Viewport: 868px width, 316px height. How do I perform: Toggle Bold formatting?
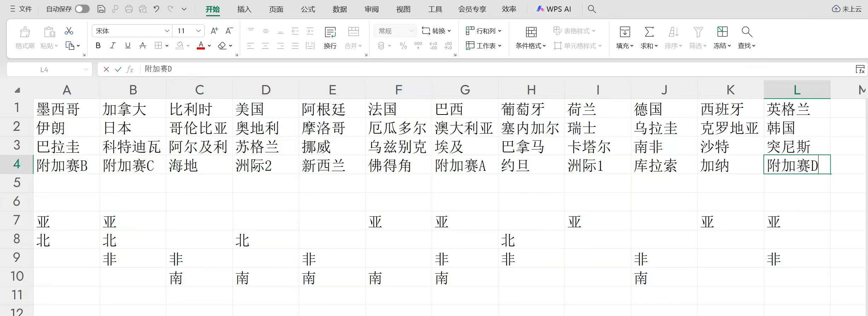(98, 46)
